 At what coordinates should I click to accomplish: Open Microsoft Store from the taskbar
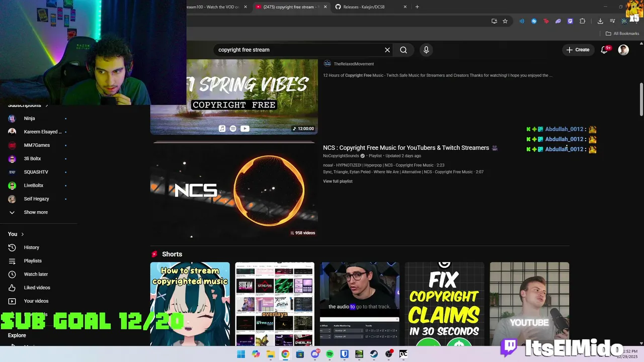coord(300,354)
